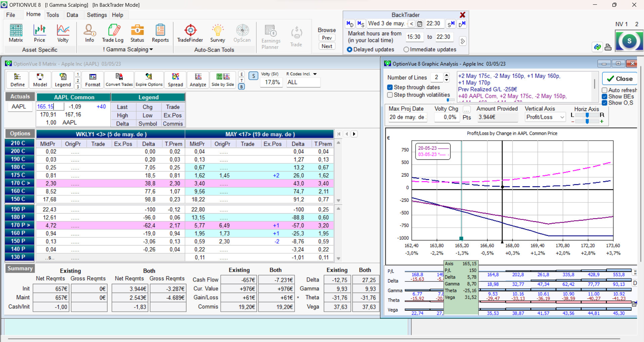
Task: Switch to Side by Side view
Action: (223, 80)
